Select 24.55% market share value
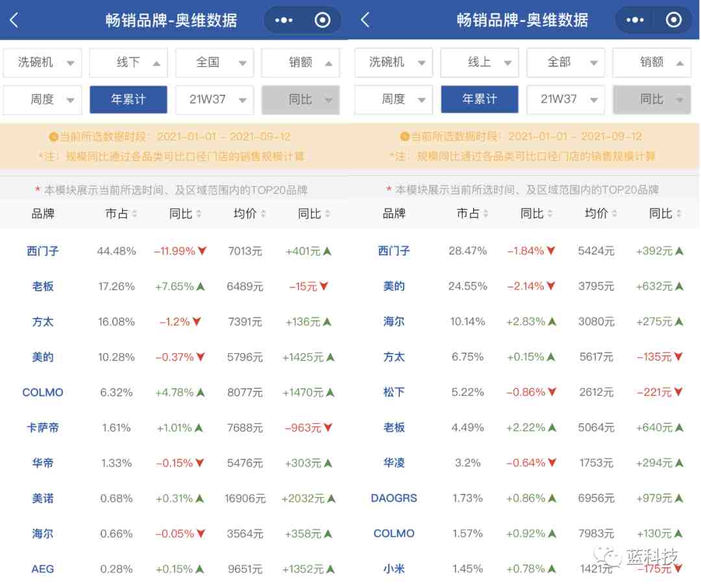This screenshot has height=588, width=701. (x=467, y=287)
